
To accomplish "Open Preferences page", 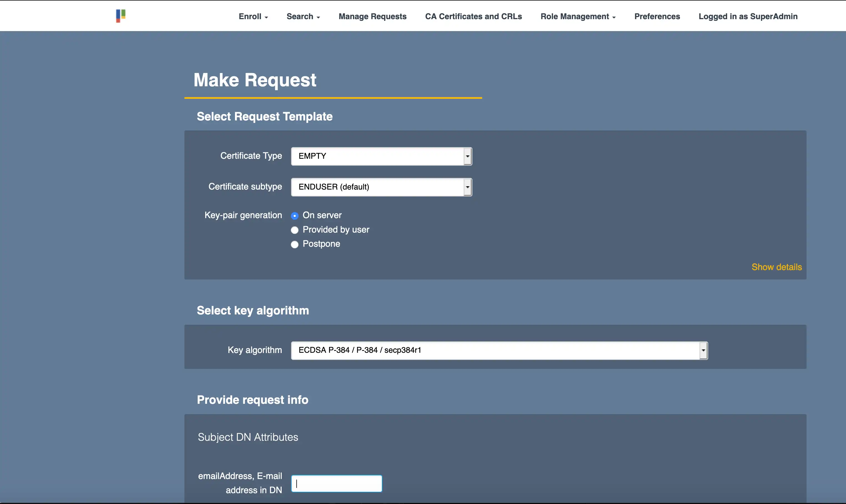I will [x=657, y=16].
